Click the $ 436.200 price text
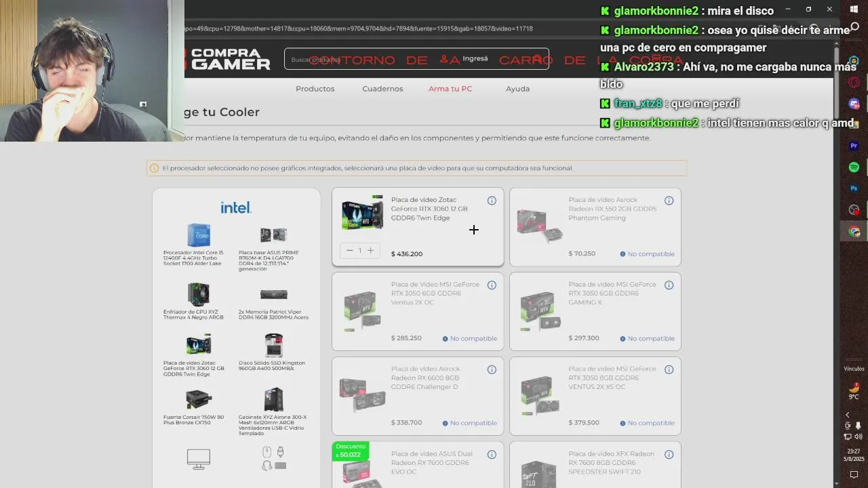 407,254
